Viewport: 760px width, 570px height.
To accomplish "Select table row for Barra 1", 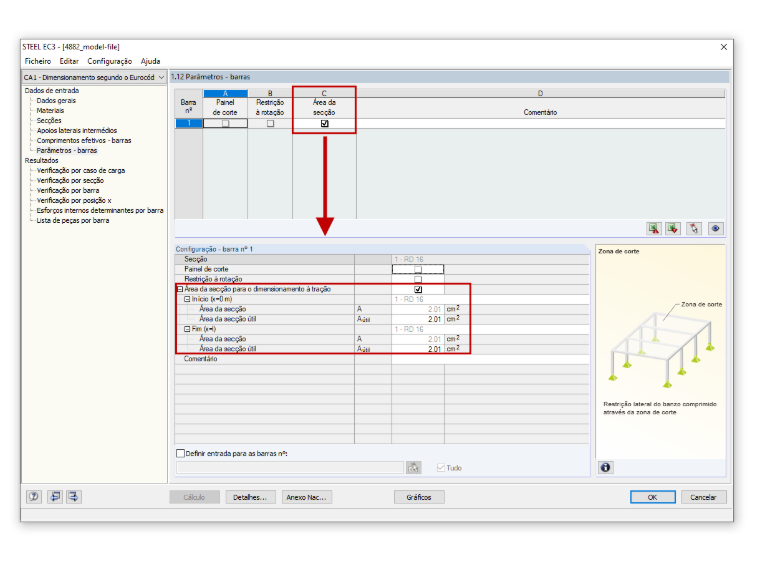I will [189, 124].
